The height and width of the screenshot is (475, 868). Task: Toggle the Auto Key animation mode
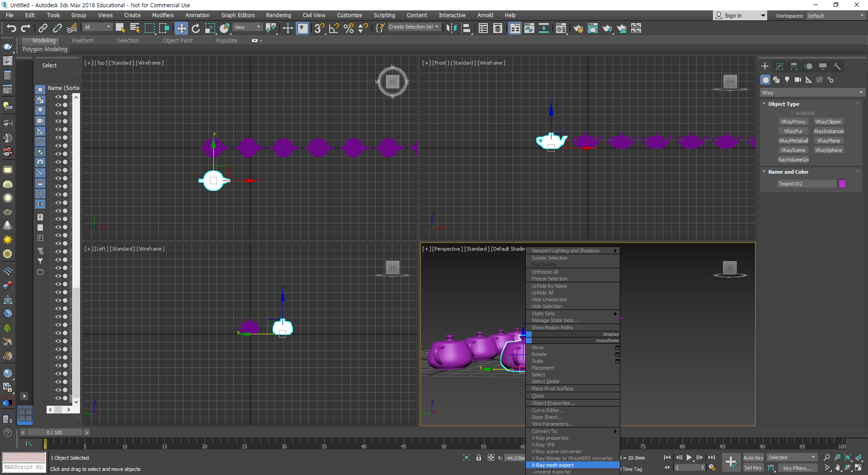coord(753,458)
